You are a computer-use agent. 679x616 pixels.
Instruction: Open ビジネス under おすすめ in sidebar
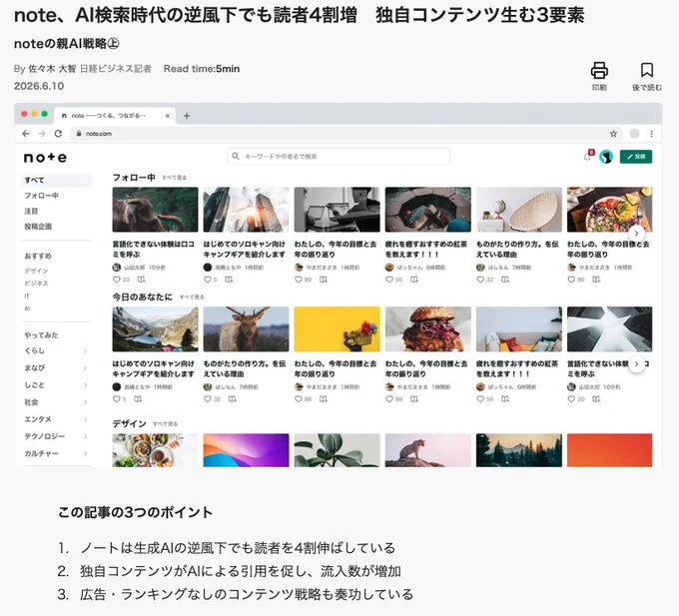click(x=36, y=284)
